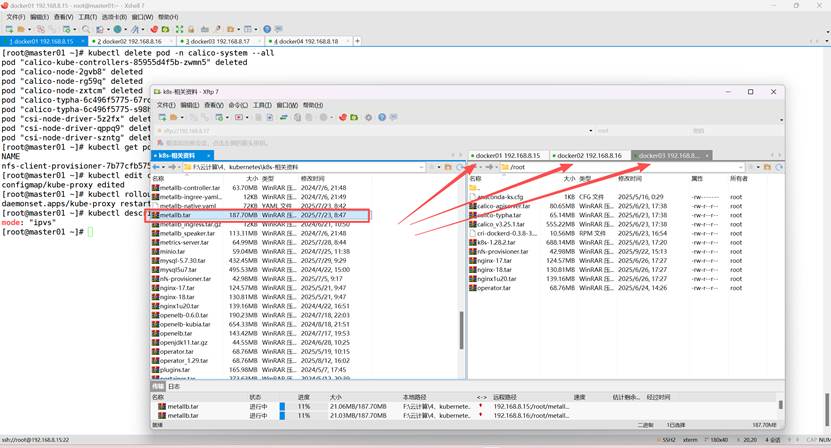Switch to Xftp remote tab docker01 192.168.8.15

click(508, 155)
